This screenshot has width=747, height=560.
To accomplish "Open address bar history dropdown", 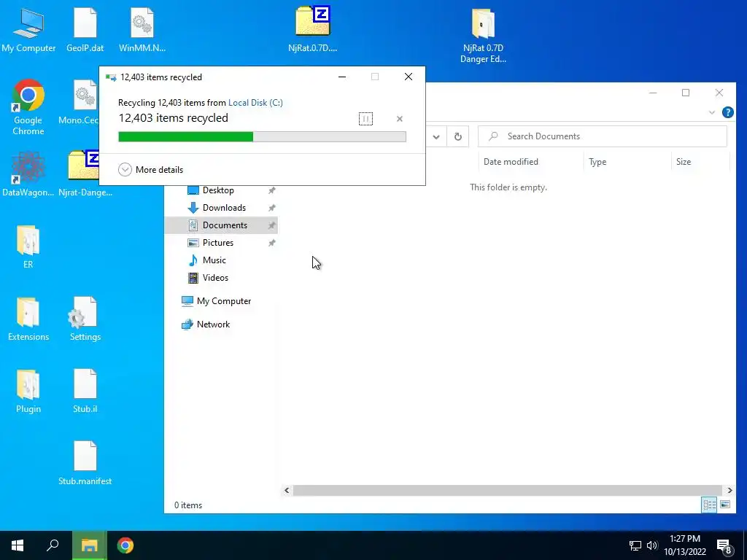I will coord(436,136).
